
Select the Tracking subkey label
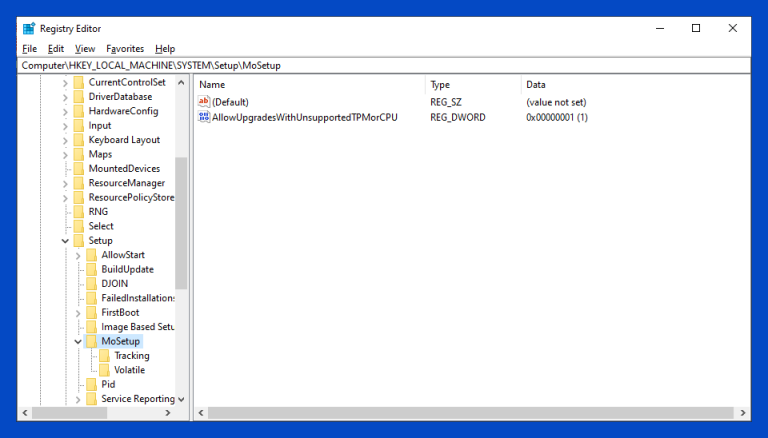click(x=132, y=356)
